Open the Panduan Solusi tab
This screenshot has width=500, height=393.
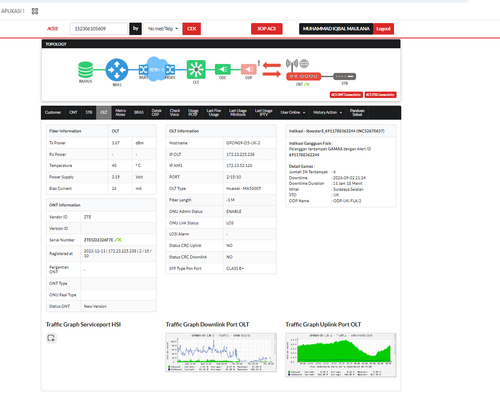click(357, 113)
